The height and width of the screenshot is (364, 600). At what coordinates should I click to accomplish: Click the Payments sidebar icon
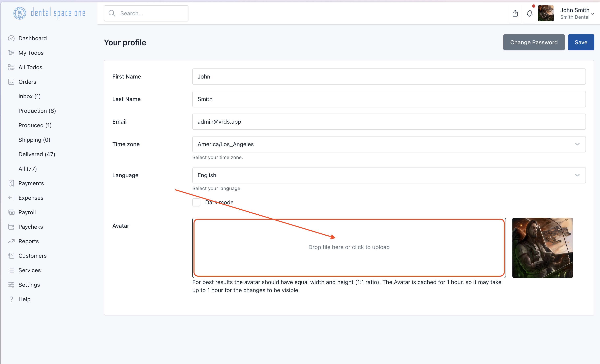pyautogui.click(x=11, y=183)
